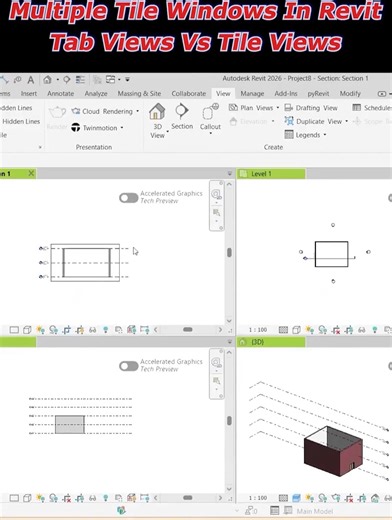Click the 3D house model in 3D view

click(333, 452)
